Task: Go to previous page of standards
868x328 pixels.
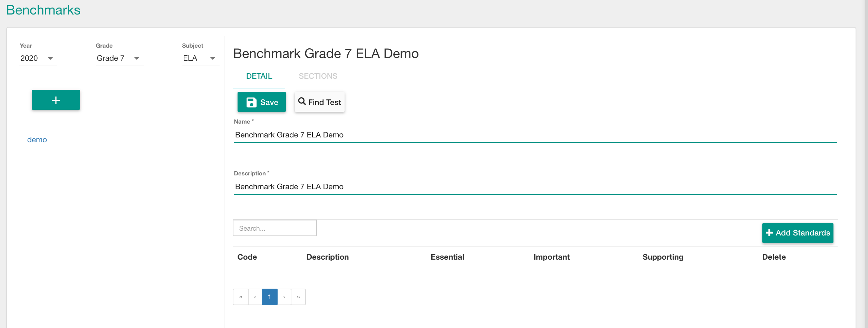Action: point(255,297)
